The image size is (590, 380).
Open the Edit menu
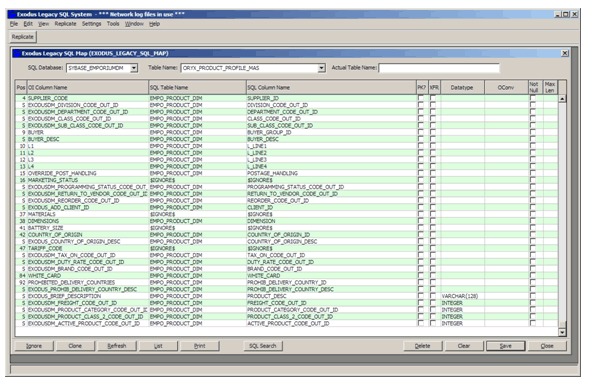28,24
